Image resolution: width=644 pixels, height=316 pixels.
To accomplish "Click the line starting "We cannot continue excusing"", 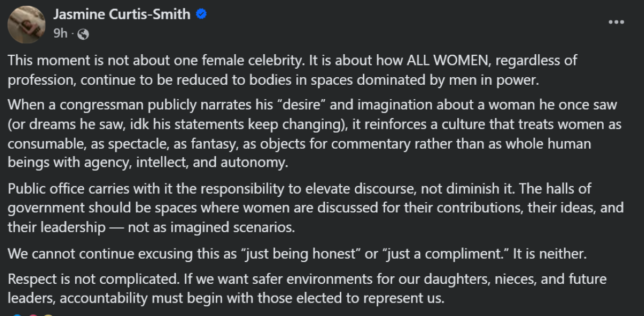I will coord(297,254).
